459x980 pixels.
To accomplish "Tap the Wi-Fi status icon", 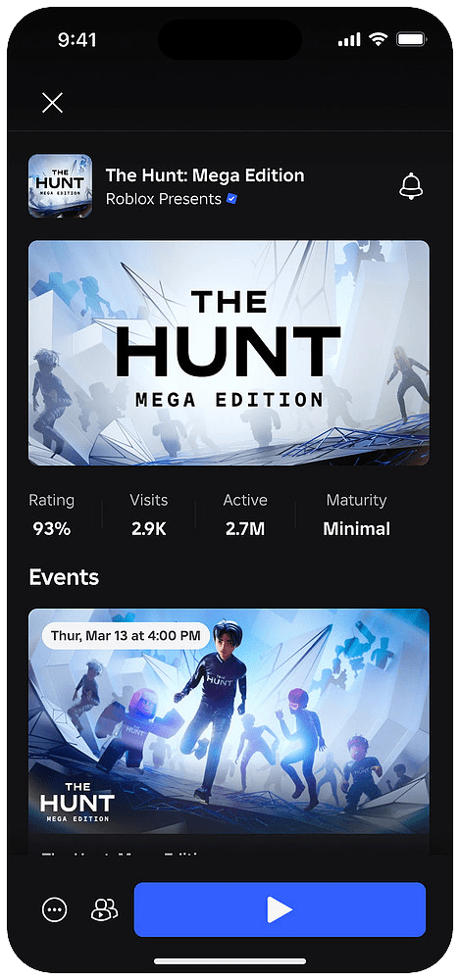I will 378,40.
